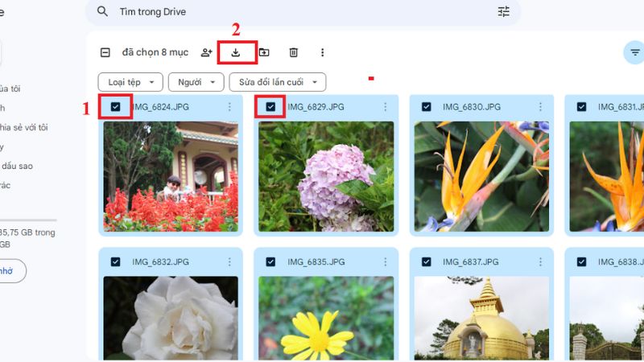Open the Sửa đổi lần cuối dropdown
Image resolution: width=644 pixels, height=362 pixels.
point(277,82)
